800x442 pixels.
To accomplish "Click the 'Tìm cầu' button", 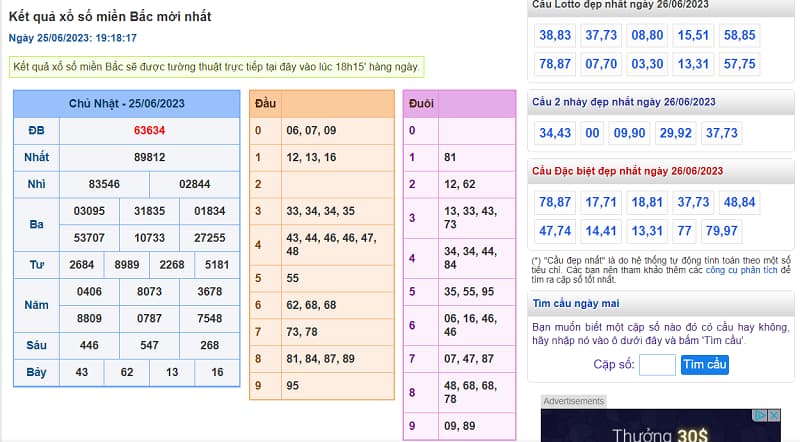I will [x=704, y=365].
